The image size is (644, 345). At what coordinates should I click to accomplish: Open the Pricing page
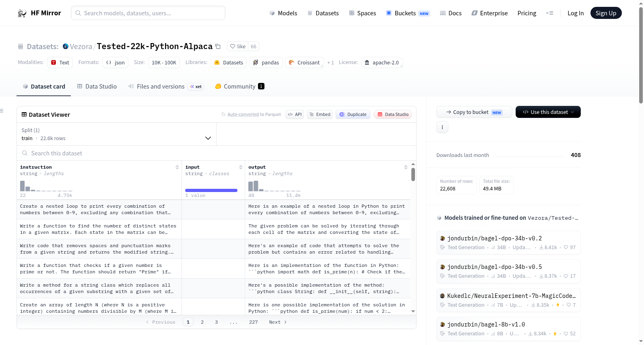point(527,13)
